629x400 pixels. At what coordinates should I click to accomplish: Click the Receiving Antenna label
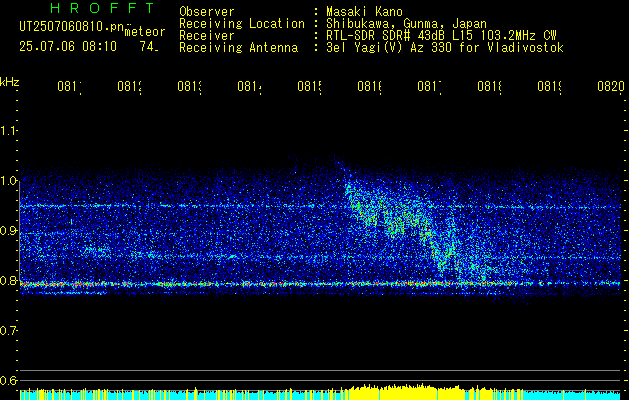[239, 48]
